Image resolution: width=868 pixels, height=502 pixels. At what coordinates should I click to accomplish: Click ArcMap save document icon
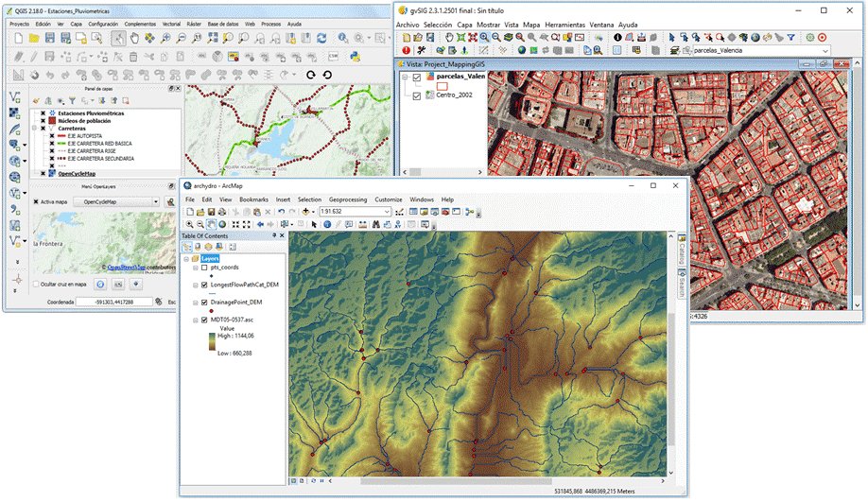[x=211, y=212]
